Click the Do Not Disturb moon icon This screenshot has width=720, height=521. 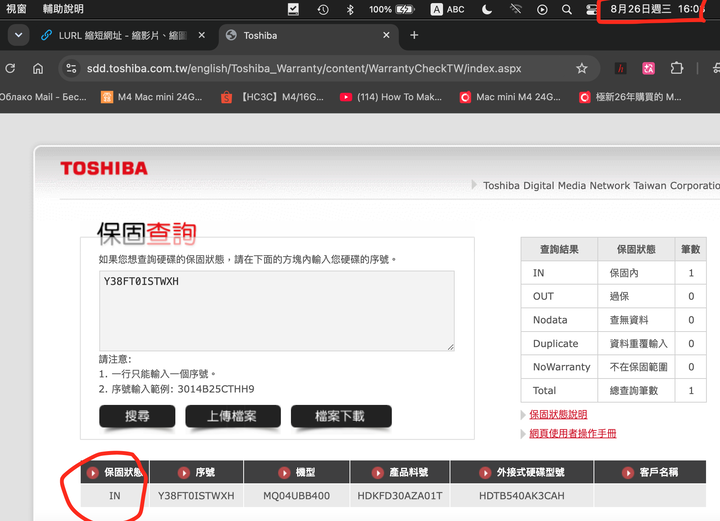[487, 9]
